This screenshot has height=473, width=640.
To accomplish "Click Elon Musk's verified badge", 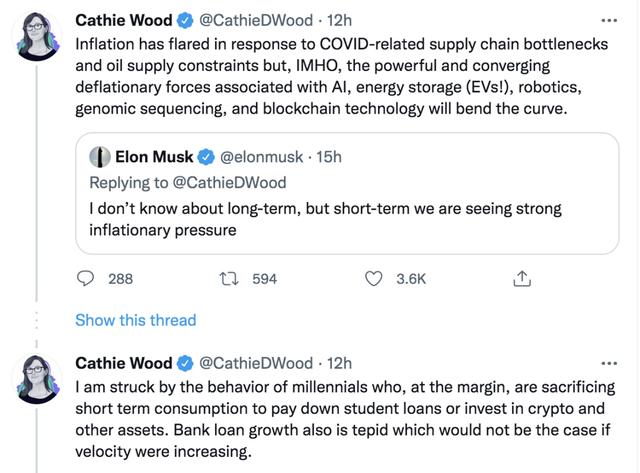I will (x=206, y=157).
